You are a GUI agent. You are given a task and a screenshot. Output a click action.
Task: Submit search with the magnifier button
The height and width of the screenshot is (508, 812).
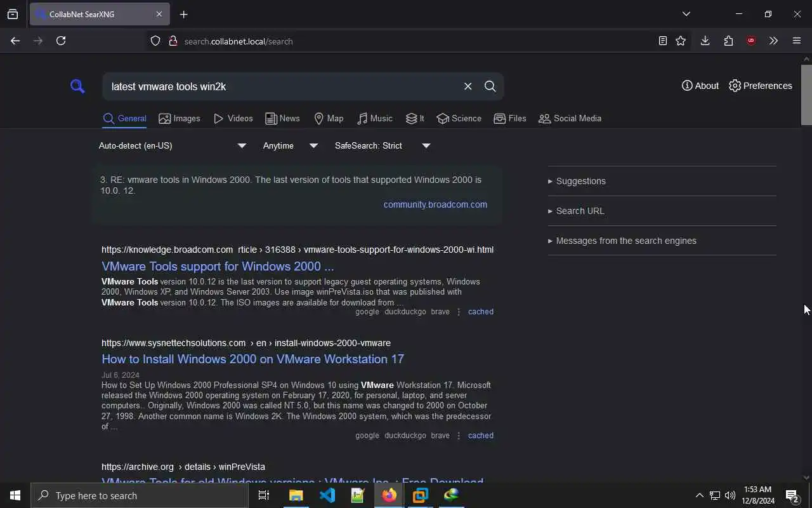(x=490, y=86)
